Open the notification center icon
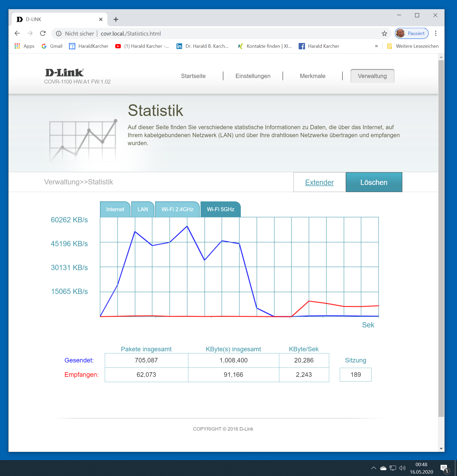Viewport: 457px width, 476px height. (x=444, y=468)
